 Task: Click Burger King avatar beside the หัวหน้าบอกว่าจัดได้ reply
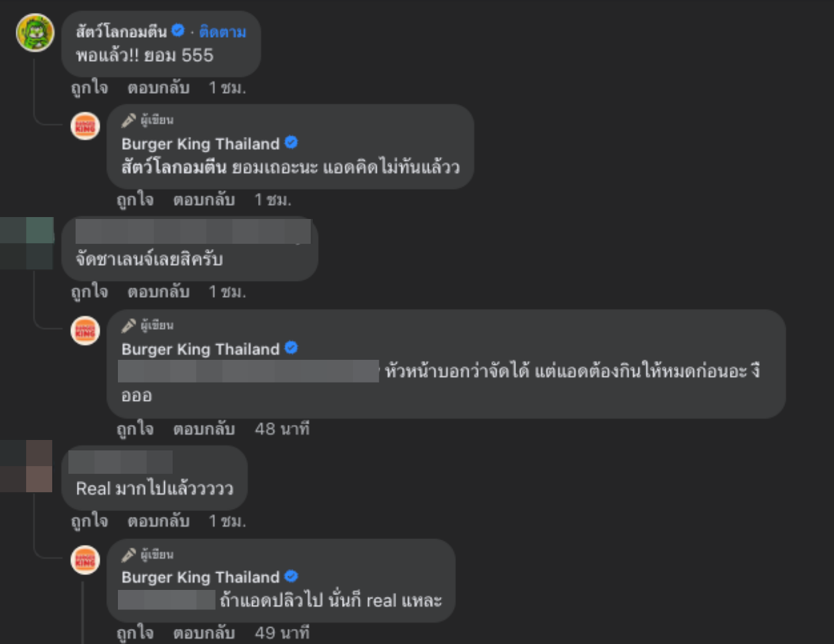85,331
